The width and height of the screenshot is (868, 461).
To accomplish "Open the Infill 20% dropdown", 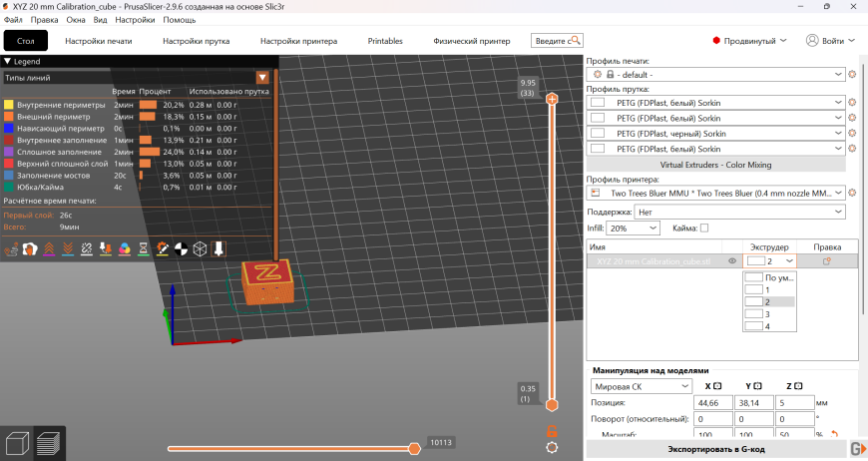I will 633,229.
